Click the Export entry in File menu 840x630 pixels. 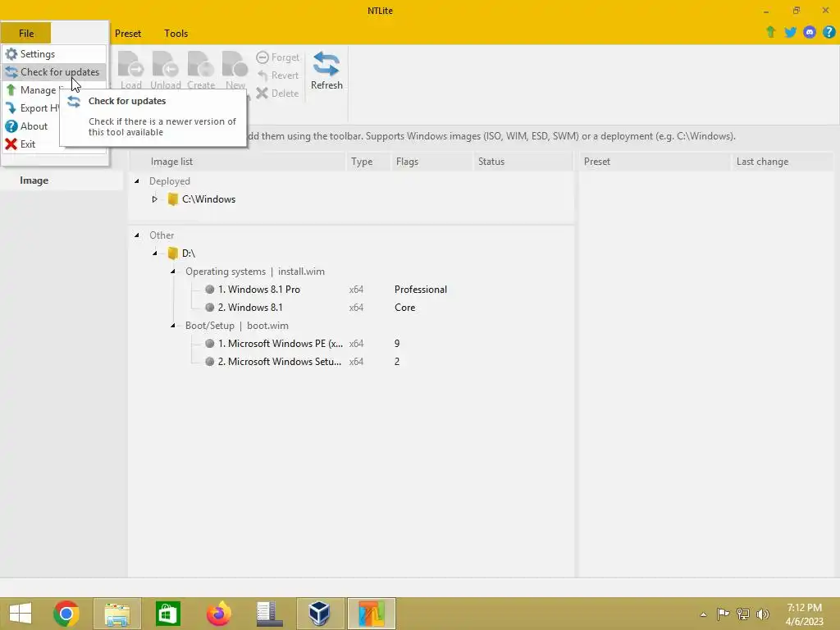click(x=33, y=108)
